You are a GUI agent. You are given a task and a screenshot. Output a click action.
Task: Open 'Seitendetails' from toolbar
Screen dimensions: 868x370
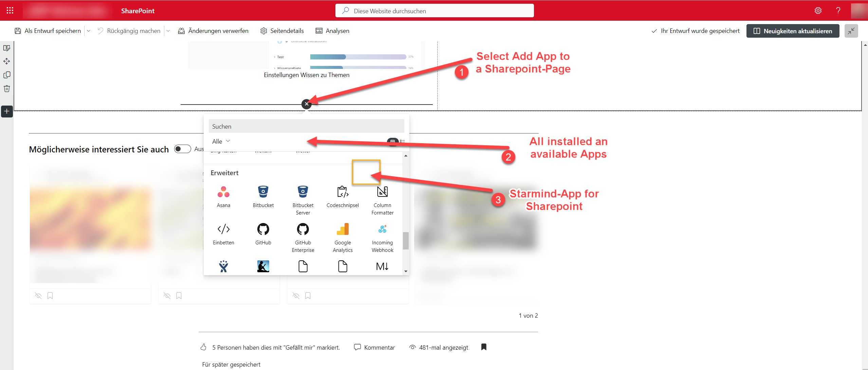pyautogui.click(x=282, y=31)
